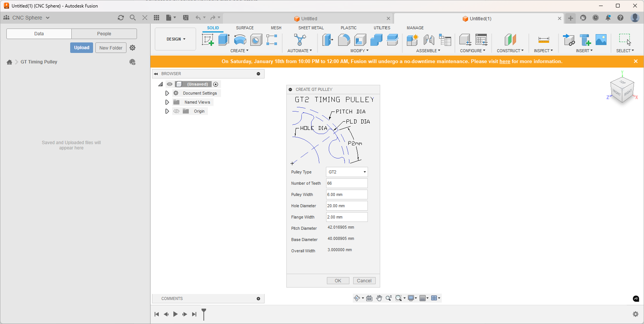Select the Press Pull tool

pos(328,39)
